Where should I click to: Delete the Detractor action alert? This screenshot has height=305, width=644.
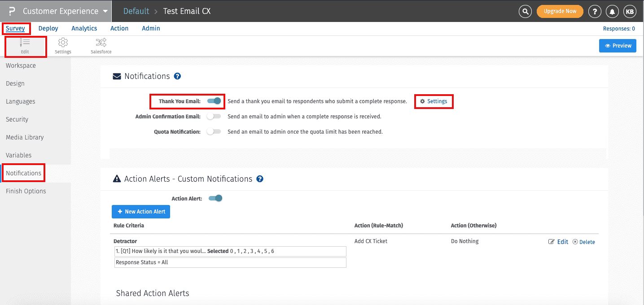tap(584, 242)
